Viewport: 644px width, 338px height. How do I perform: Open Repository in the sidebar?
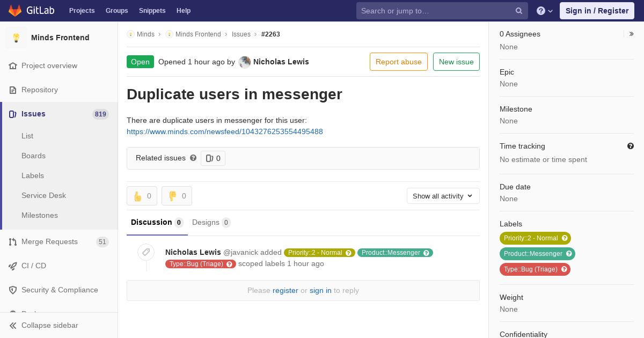click(x=40, y=90)
